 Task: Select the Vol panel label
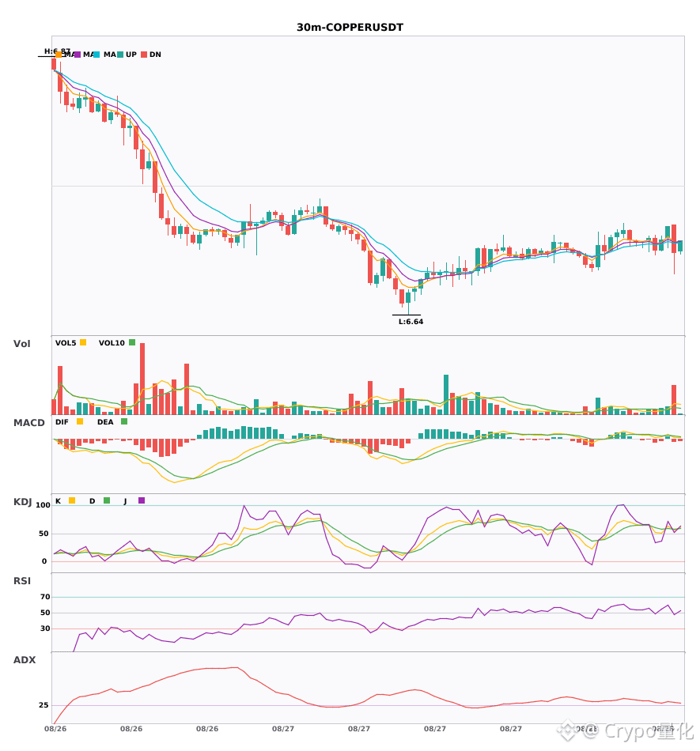(x=21, y=344)
